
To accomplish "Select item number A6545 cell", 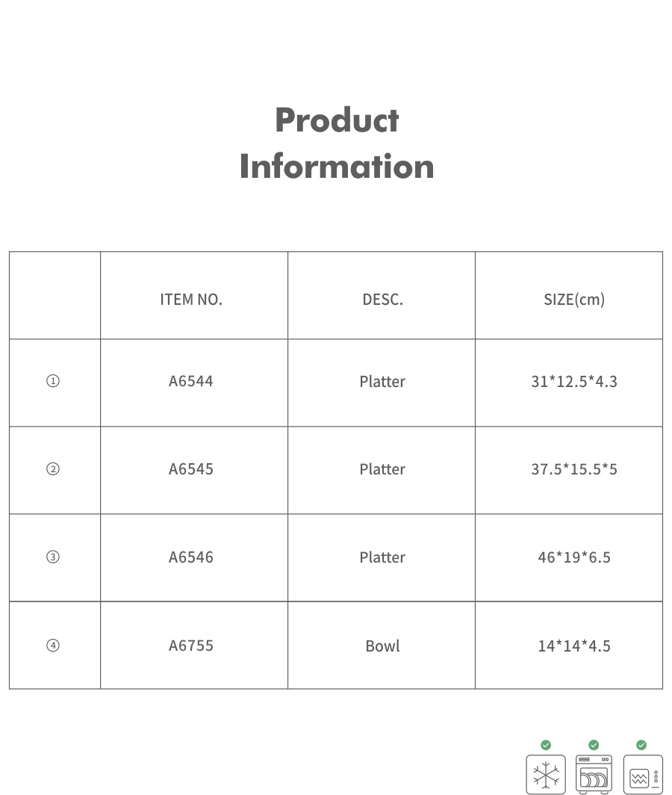I will pos(191,469).
